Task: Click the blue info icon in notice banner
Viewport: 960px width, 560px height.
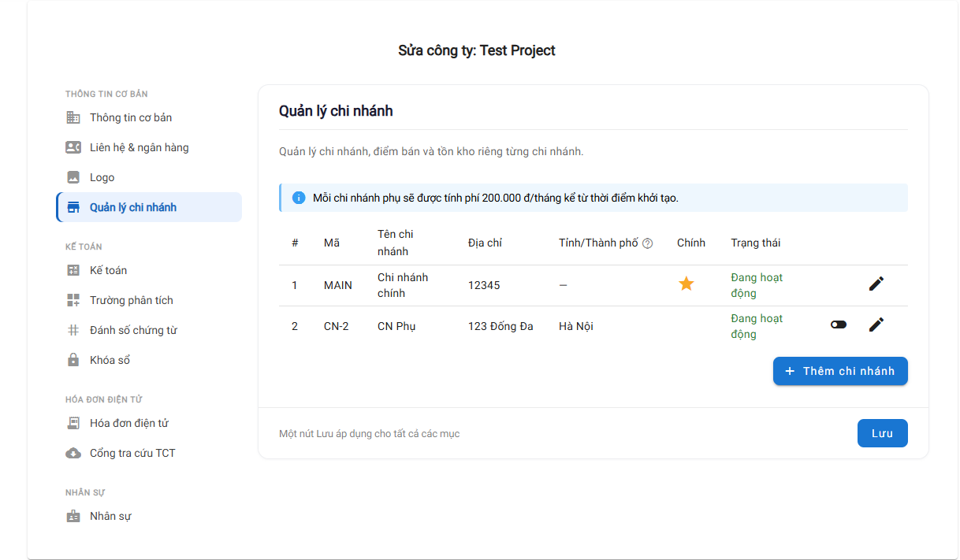Action: pos(299,198)
